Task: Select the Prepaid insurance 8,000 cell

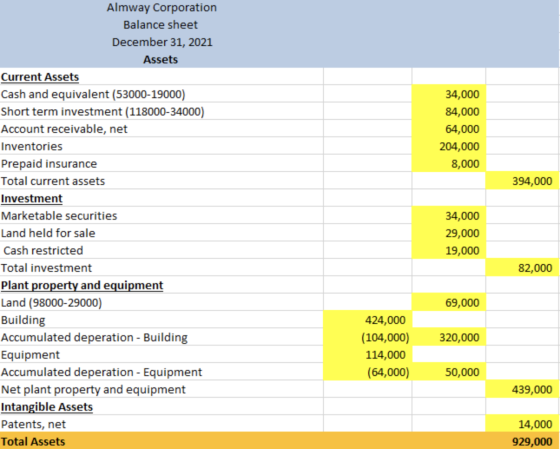Action: click(449, 164)
